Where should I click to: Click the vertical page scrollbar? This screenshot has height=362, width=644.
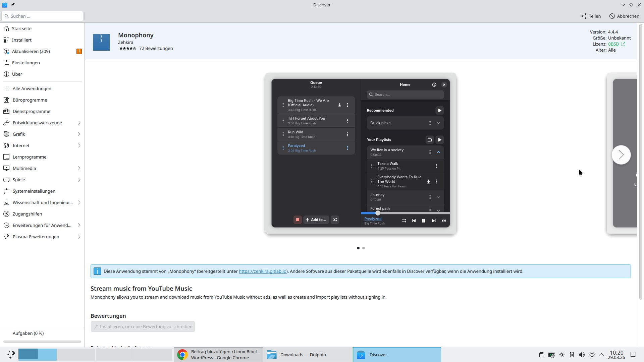point(640,161)
